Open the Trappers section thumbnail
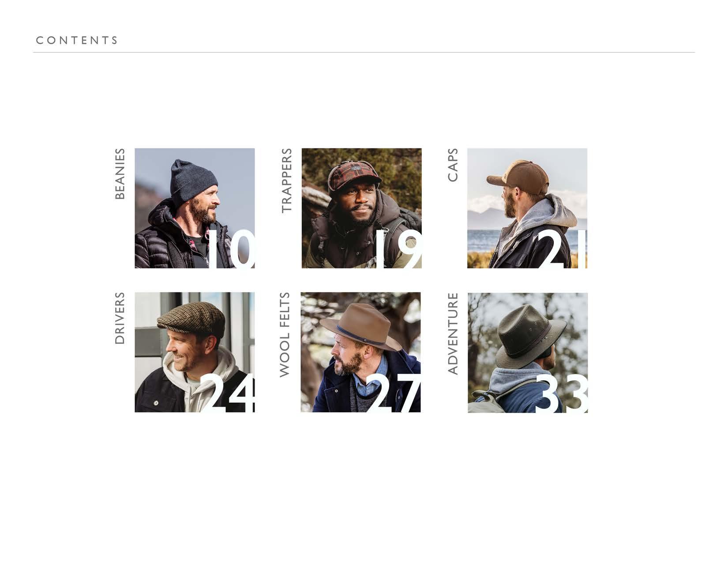 (361, 208)
